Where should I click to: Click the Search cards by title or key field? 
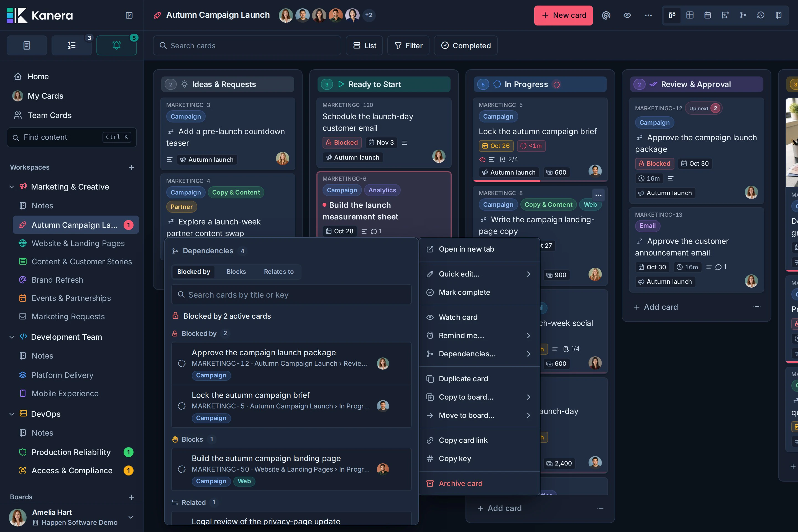tap(291, 295)
